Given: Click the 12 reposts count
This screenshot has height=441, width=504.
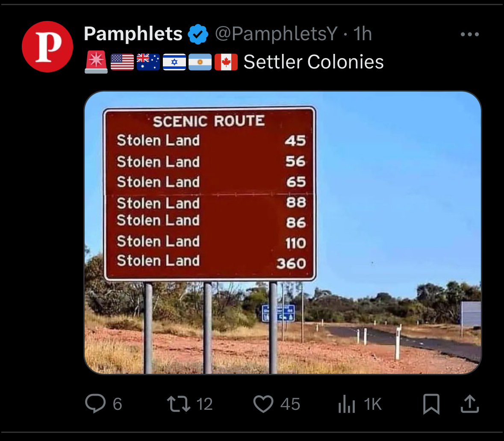Looking at the screenshot, I should tap(204, 404).
